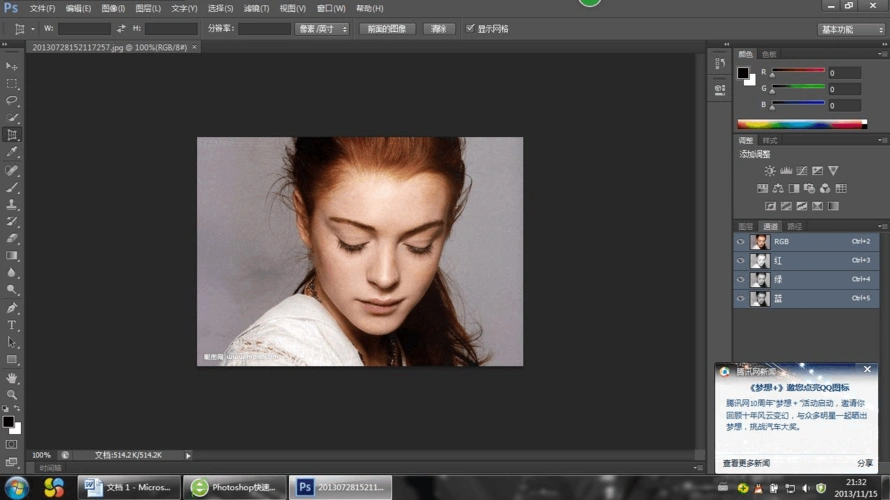Image resolution: width=890 pixels, height=500 pixels.
Task: Switch to the 图层 panel tab
Action: pos(746,226)
